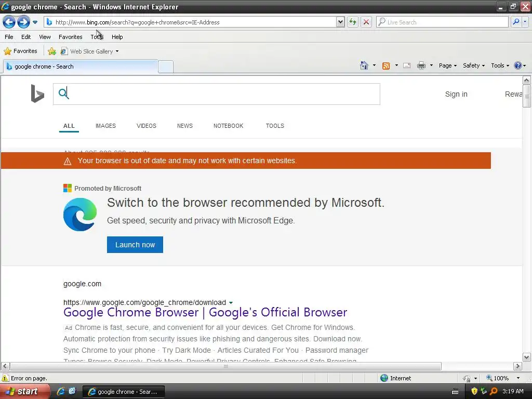This screenshot has height=399, width=532.
Task: Click the Microsoft Edge logo
Action: [x=80, y=215]
